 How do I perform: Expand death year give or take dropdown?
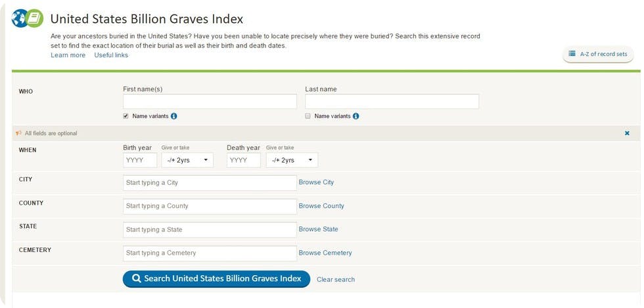tap(292, 160)
